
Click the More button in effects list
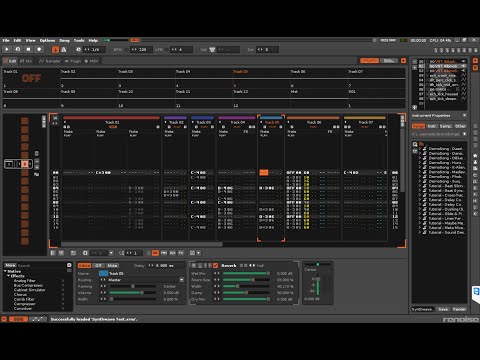(x=10, y=265)
